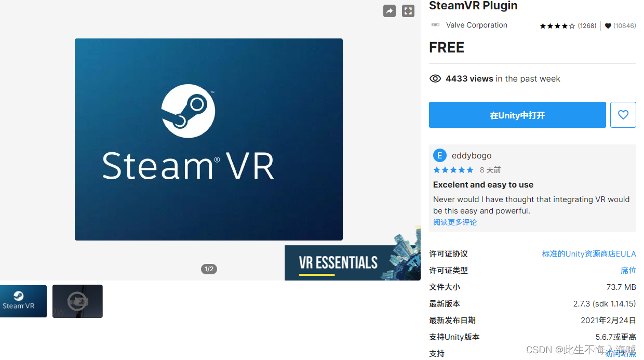Click the 许可证协议 label
The image size is (644, 360).
coord(448,254)
